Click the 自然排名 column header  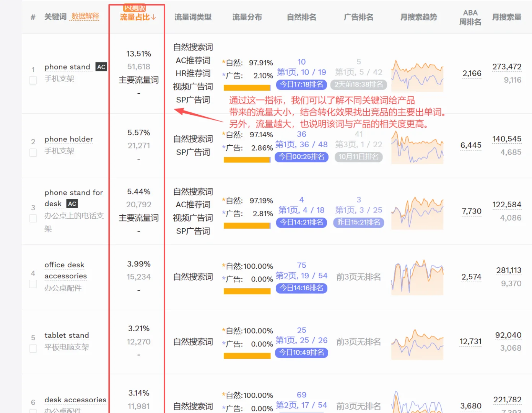(302, 17)
